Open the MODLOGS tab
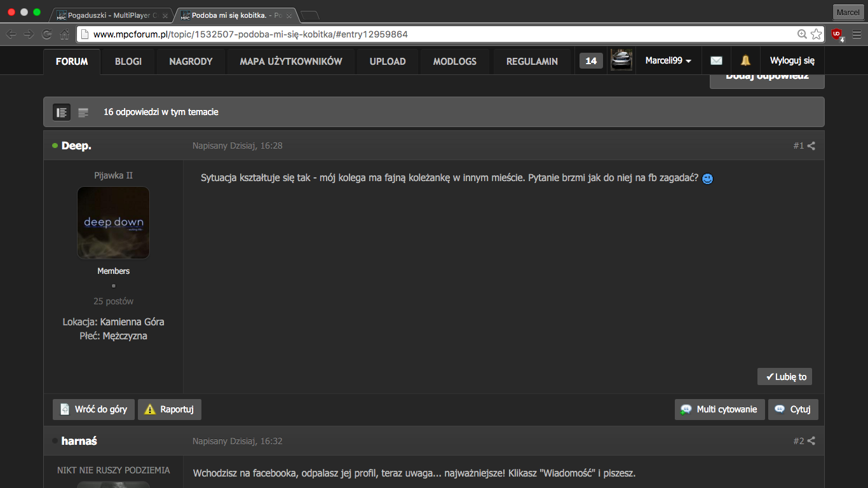 pos(455,62)
